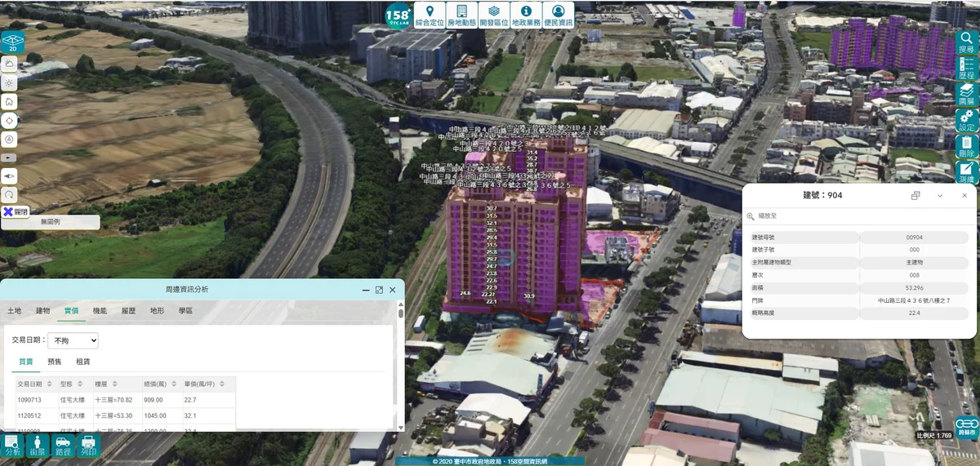Close the legend with the 關閉 X button
Image resolution: width=980 pixels, height=466 pixels.
16,211
